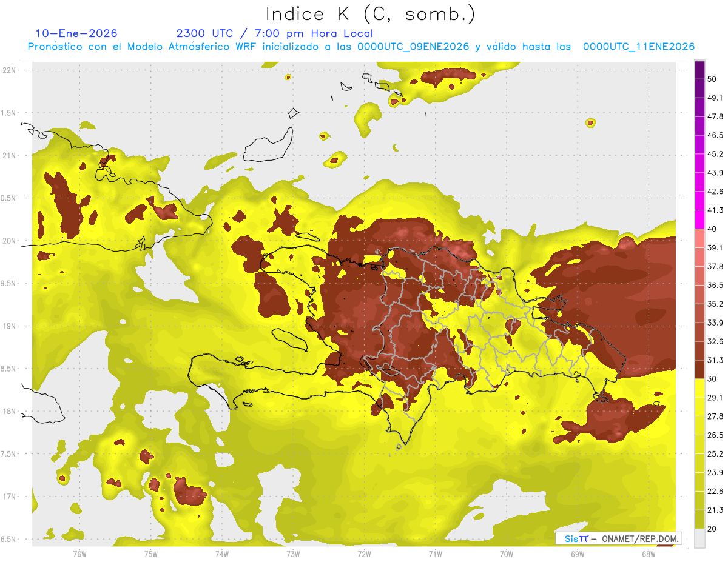The height and width of the screenshot is (562, 728).
Task: Click the colorbar value "21.3"
Action: [715, 510]
